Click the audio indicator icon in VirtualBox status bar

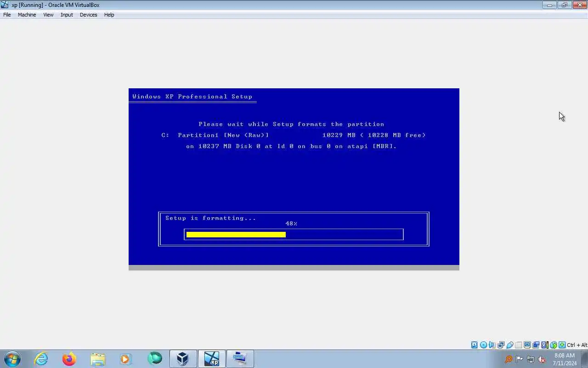pos(492,345)
